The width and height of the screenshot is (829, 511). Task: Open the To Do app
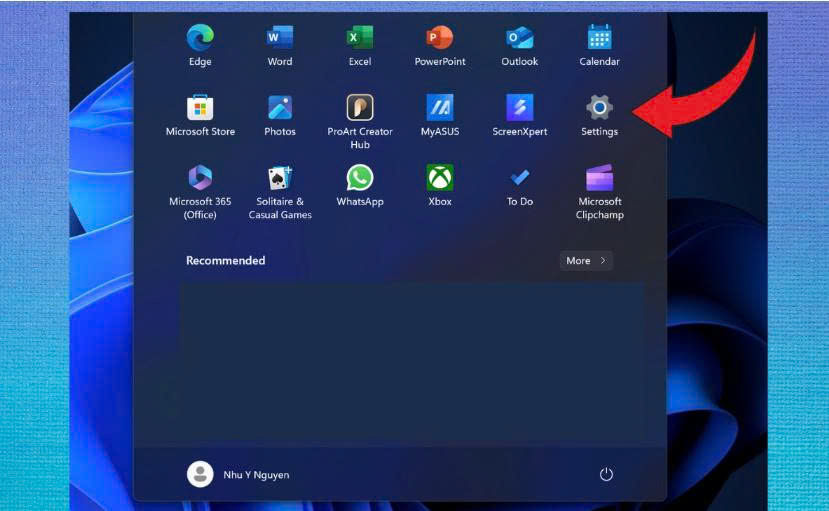pos(520,177)
